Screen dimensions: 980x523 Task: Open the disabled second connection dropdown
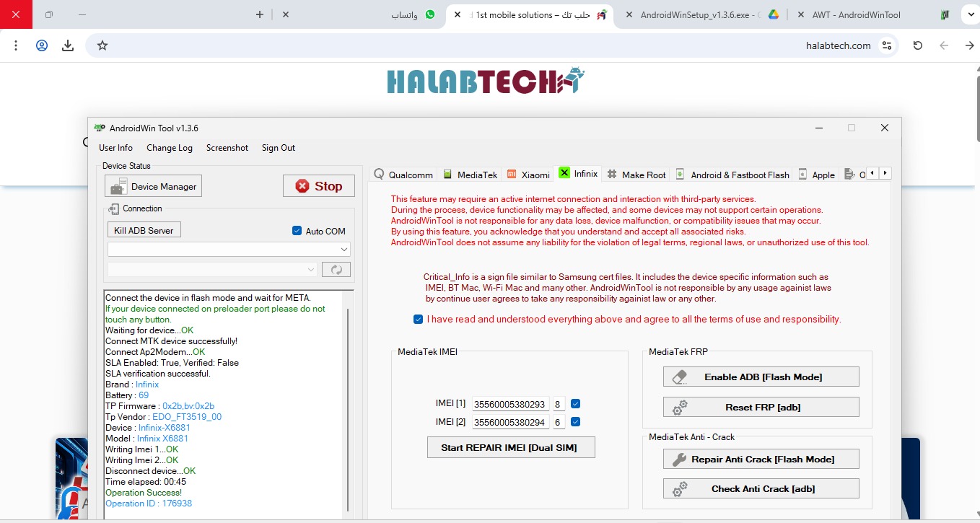(x=212, y=270)
